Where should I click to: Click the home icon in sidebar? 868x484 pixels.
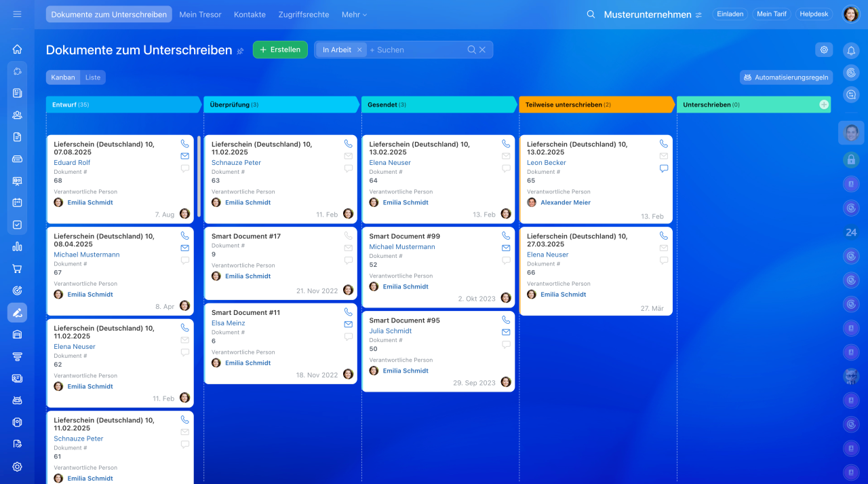(17, 49)
